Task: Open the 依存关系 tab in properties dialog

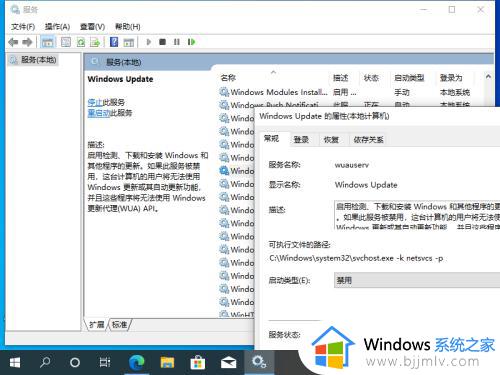Action: 368,140
